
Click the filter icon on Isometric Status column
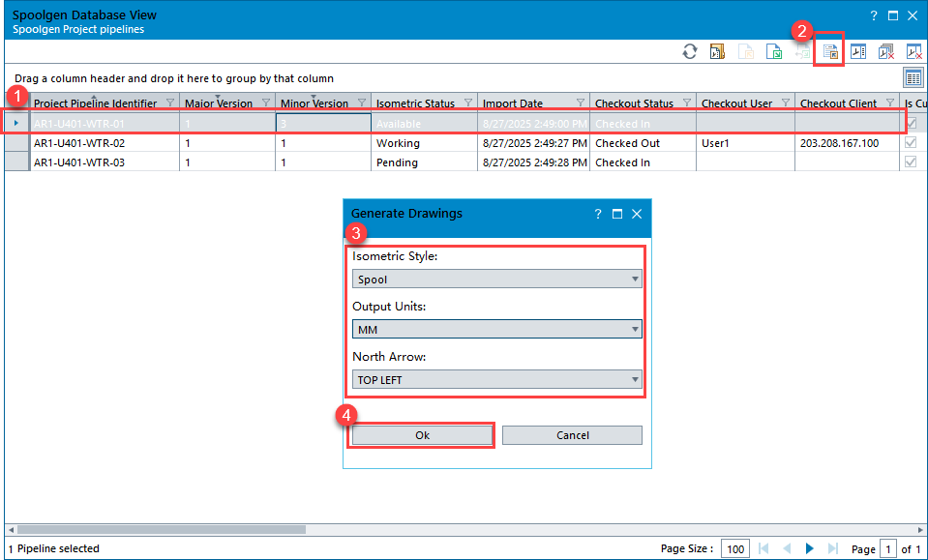point(466,103)
